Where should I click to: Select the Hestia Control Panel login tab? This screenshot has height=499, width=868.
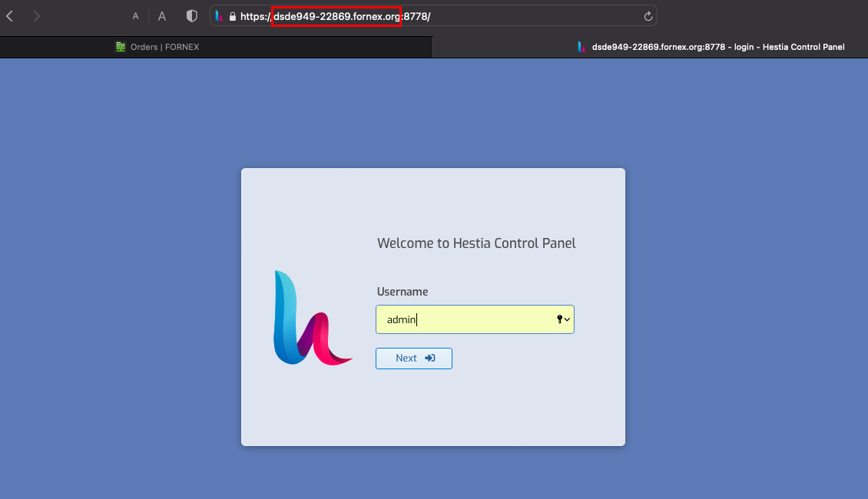pyautogui.click(x=717, y=47)
